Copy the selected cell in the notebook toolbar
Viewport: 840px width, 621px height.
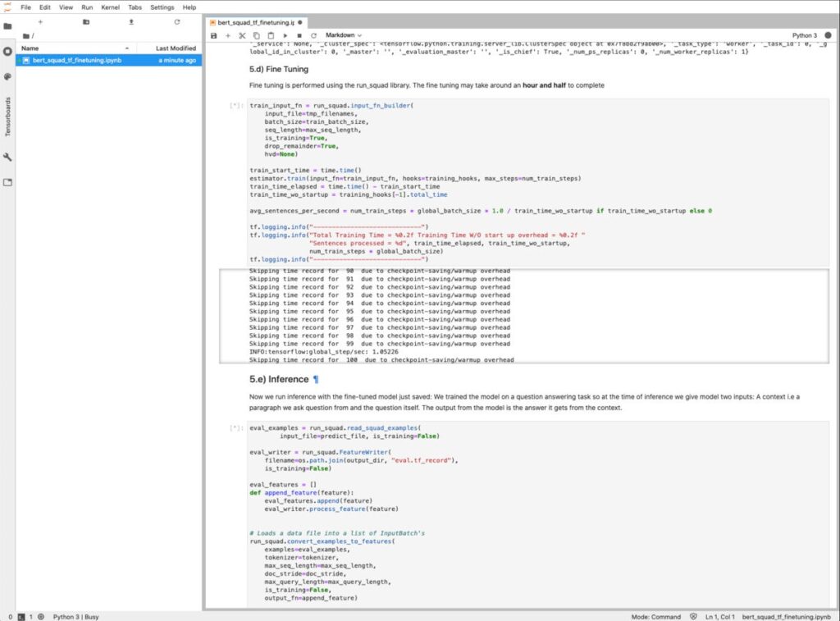click(257, 36)
